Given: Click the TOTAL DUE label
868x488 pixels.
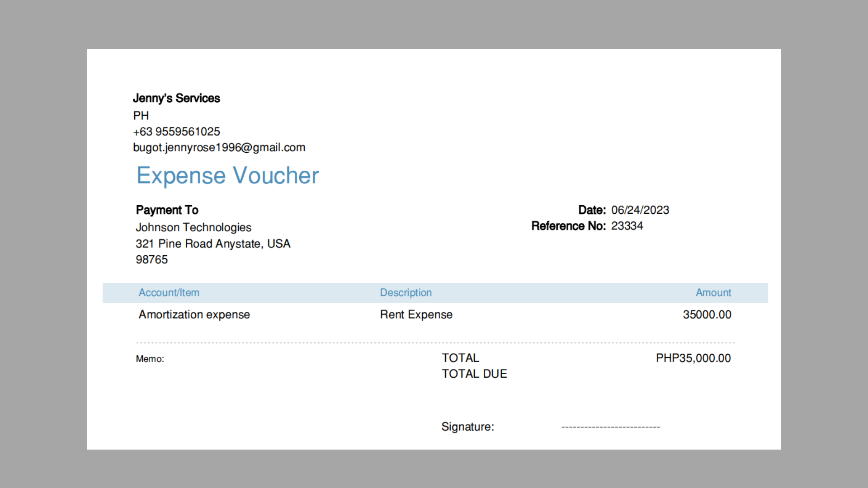Looking at the screenshot, I should [474, 374].
